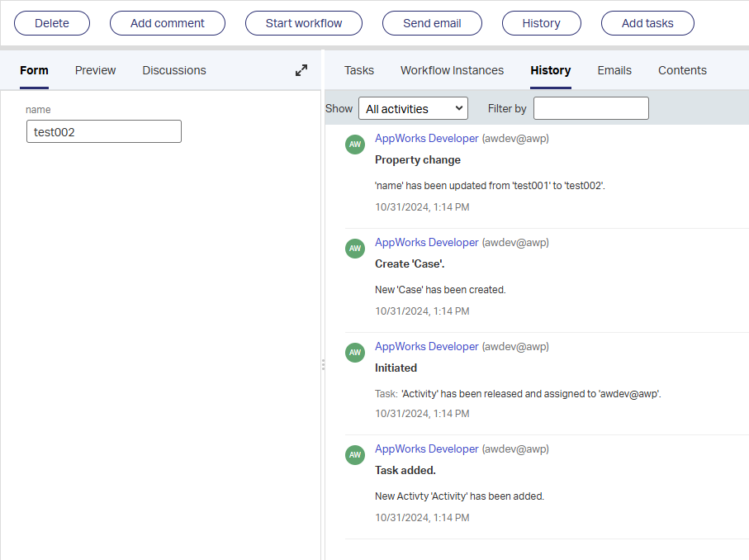Click the Send email button
This screenshot has width=749, height=560.
pos(432,23)
